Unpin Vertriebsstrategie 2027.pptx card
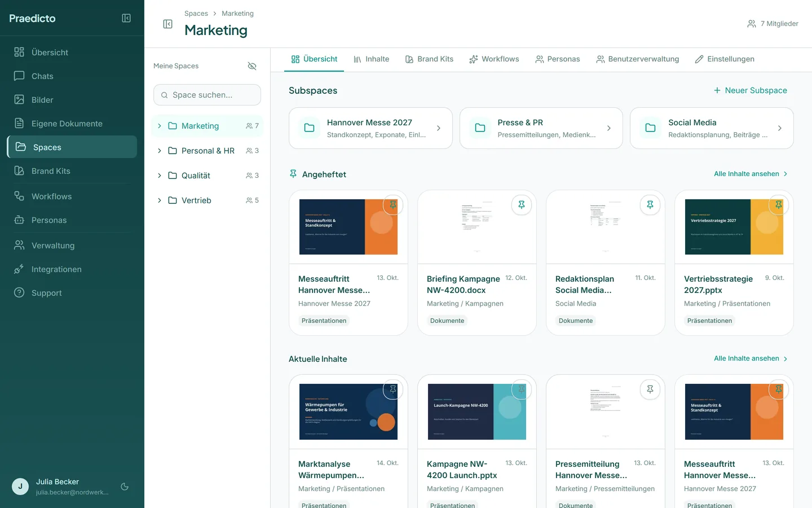The image size is (812, 508). (x=779, y=205)
